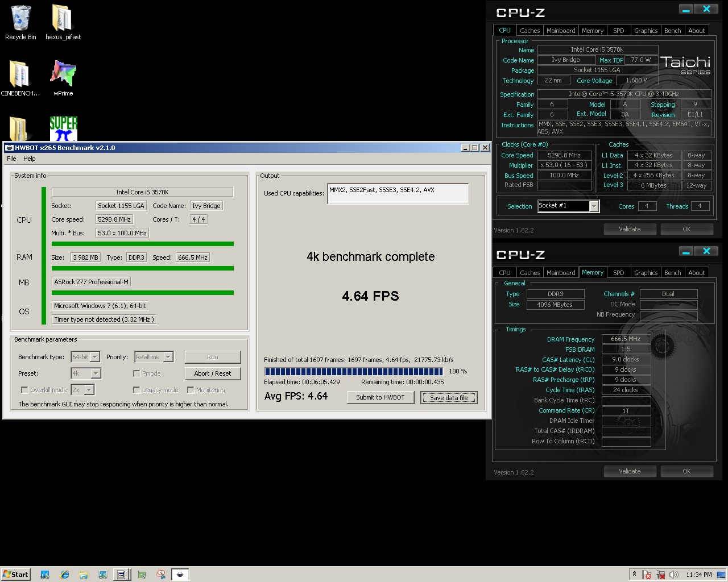The width and height of the screenshot is (728, 582).
Task: Switch to Mainboard tab in the upper CPU-Z window
Action: pos(561,31)
